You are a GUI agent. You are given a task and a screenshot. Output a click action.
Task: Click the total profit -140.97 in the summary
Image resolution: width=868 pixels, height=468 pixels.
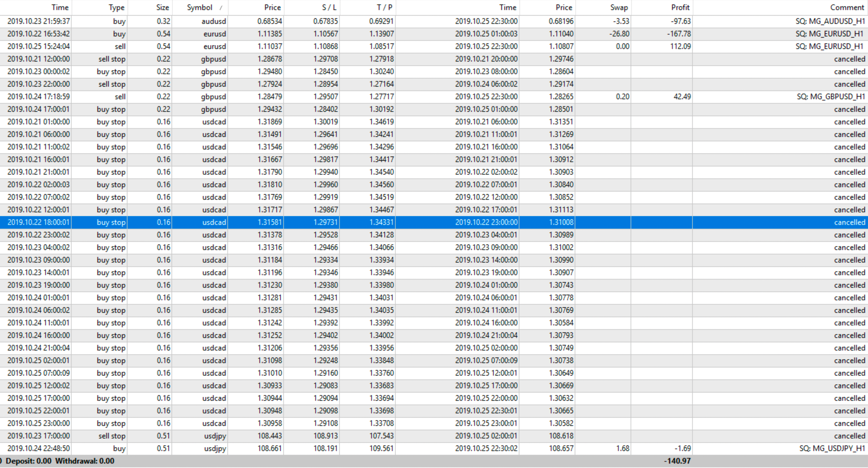point(678,461)
